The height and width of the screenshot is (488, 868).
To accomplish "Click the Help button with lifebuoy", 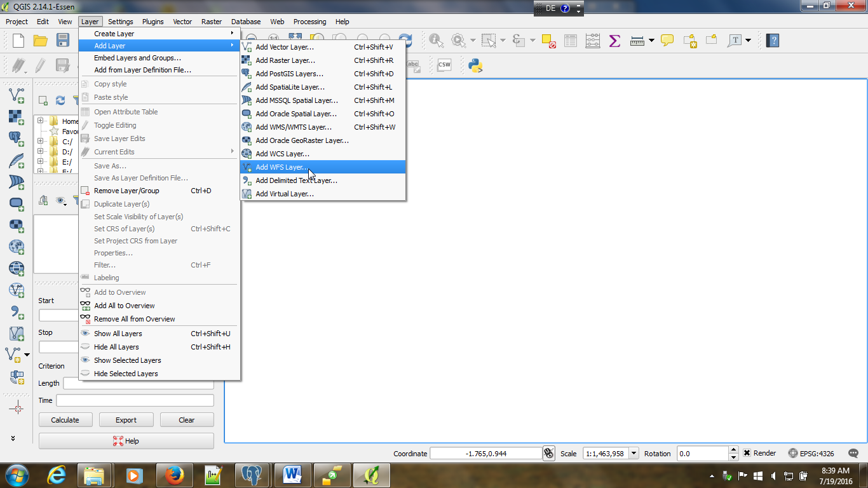I will (x=126, y=441).
